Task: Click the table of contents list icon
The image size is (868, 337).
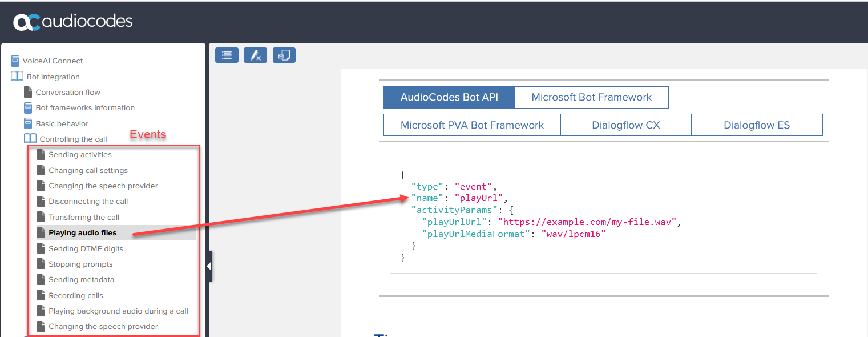Action: click(x=227, y=55)
